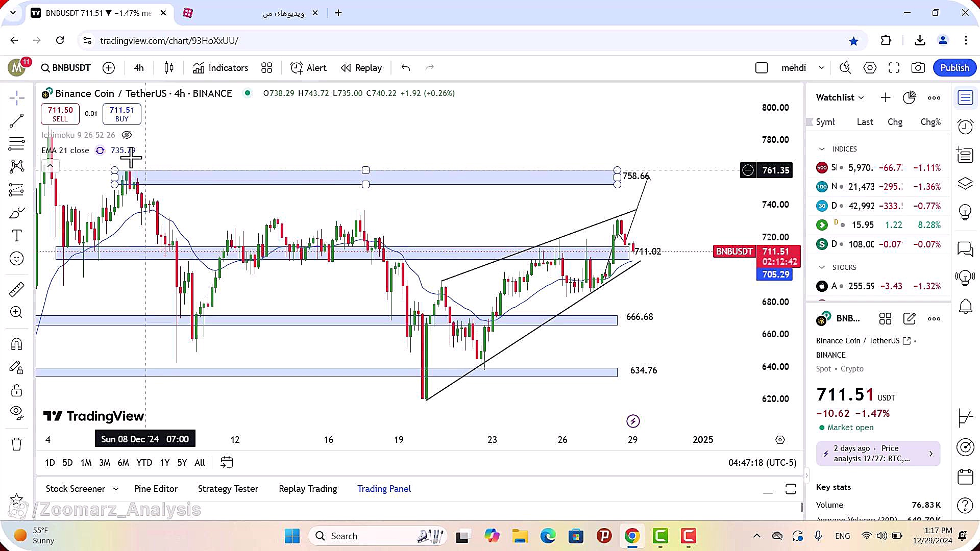Screen dimensions: 980x551
Task: Open the economic calendar panel icon
Action: tap(965, 477)
